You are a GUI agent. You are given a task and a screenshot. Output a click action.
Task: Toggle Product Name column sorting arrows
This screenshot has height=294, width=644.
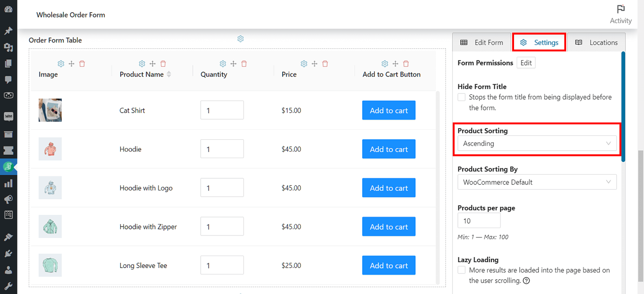pos(169,74)
